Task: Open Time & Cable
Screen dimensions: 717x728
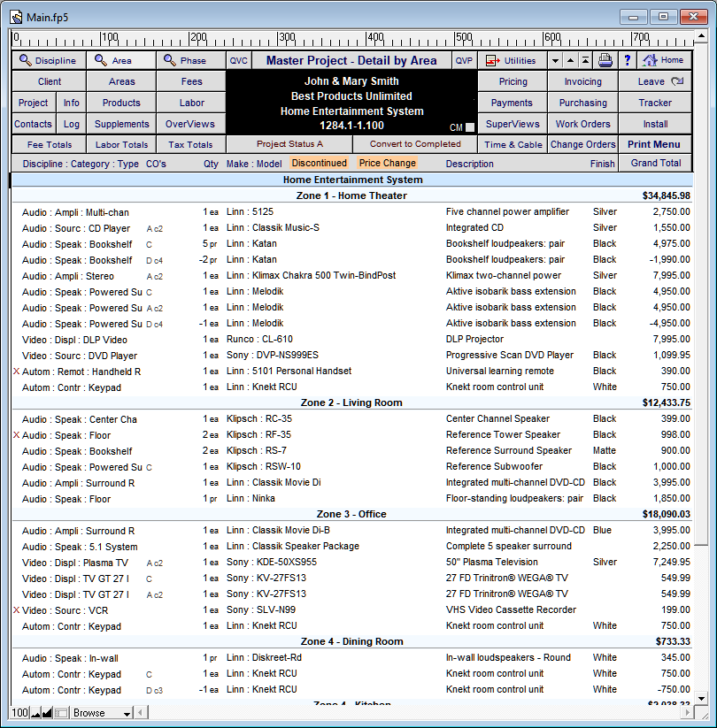Action: click(513, 144)
